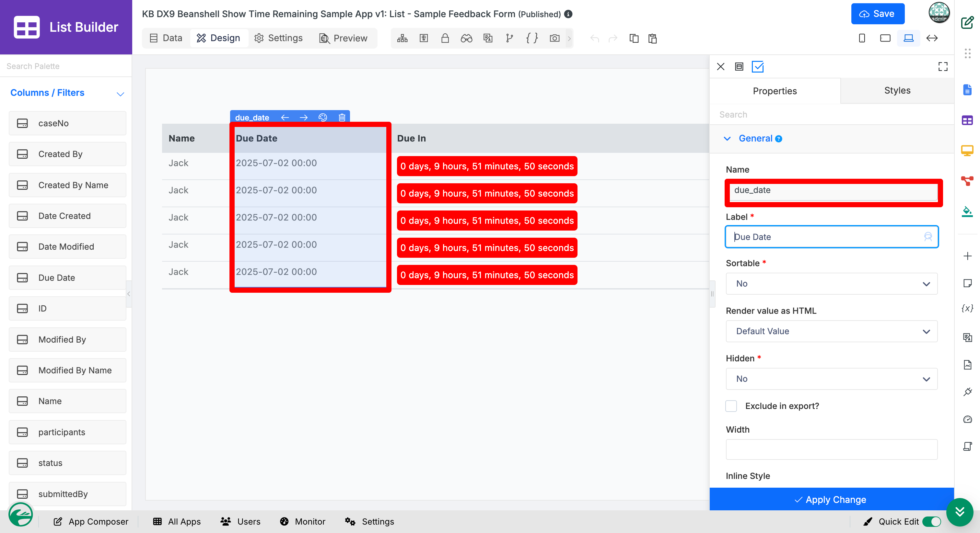
Task: Select the tablet view icon
Action: [885, 38]
